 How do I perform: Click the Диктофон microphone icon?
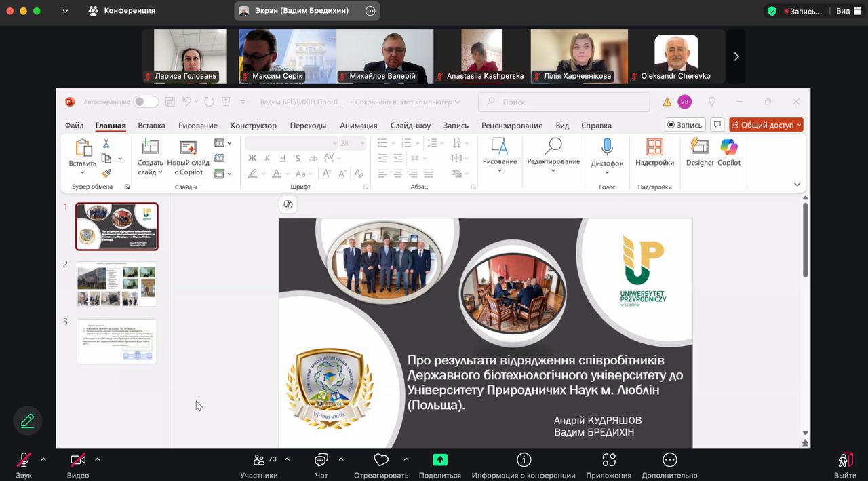coord(607,147)
